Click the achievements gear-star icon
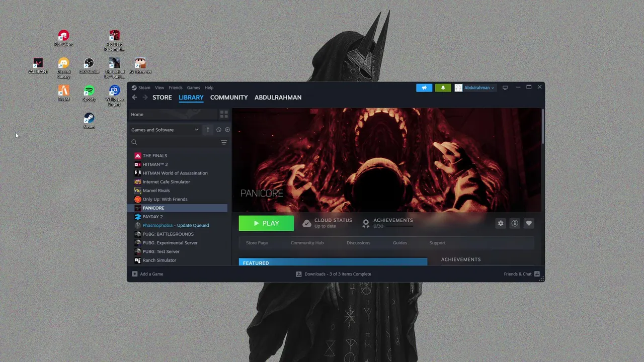This screenshot has width=644, height=362. point(366,223)
